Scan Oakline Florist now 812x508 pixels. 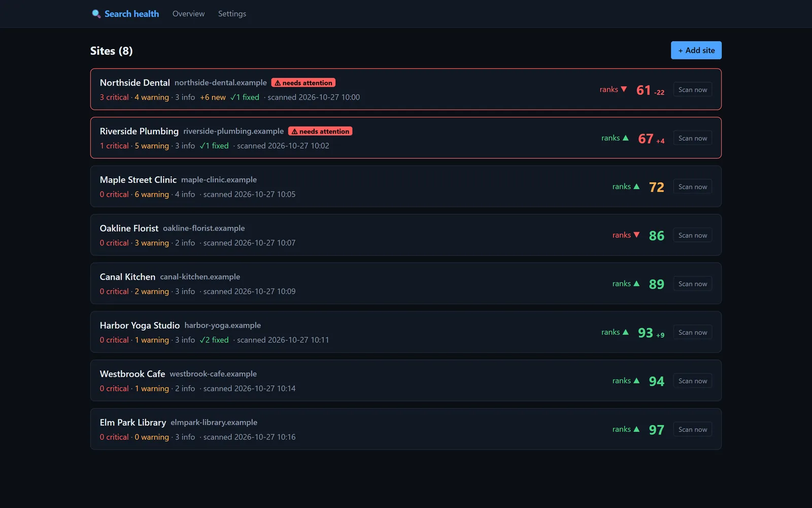[x=693, y=235]
